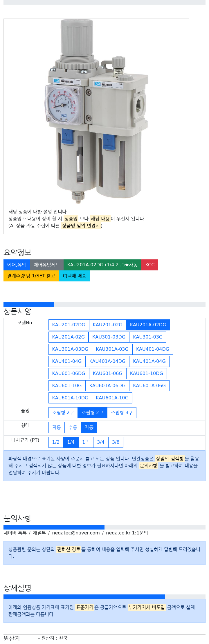The height and width of the screenshot is (644, 209).
Task: Select model KAU201-02DG
Action: [x=69, y=325]
